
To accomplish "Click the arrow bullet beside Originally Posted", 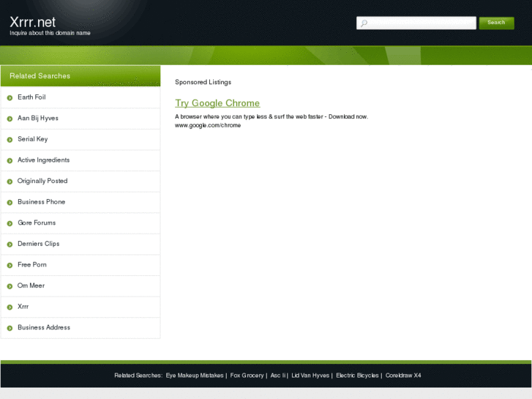I will (10, 182).
